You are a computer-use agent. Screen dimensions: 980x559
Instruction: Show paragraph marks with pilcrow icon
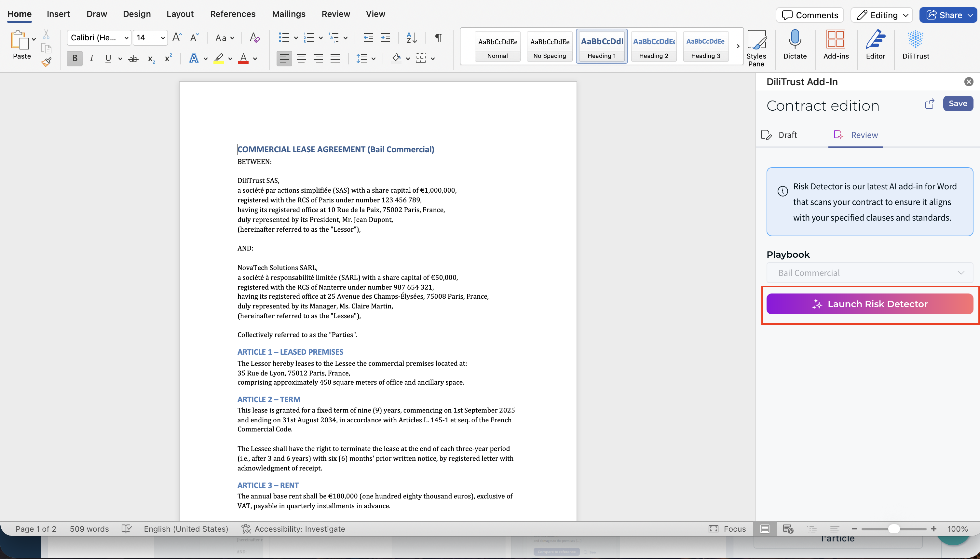438,38
